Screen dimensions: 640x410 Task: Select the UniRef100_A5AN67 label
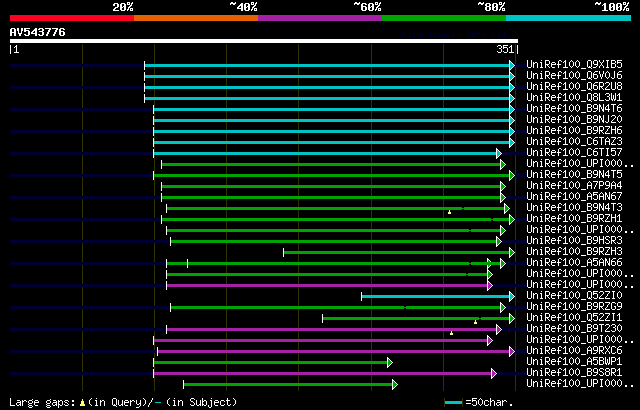pos(574,197)
